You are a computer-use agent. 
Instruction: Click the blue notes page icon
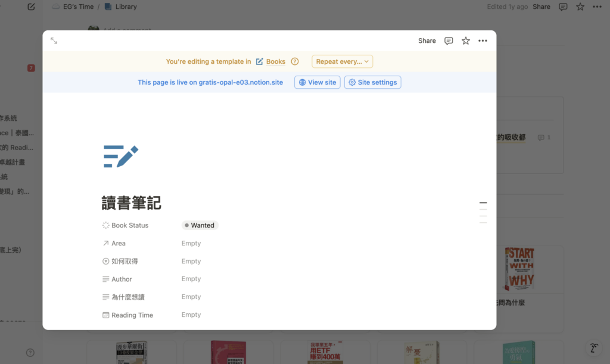tap(121, 156)
